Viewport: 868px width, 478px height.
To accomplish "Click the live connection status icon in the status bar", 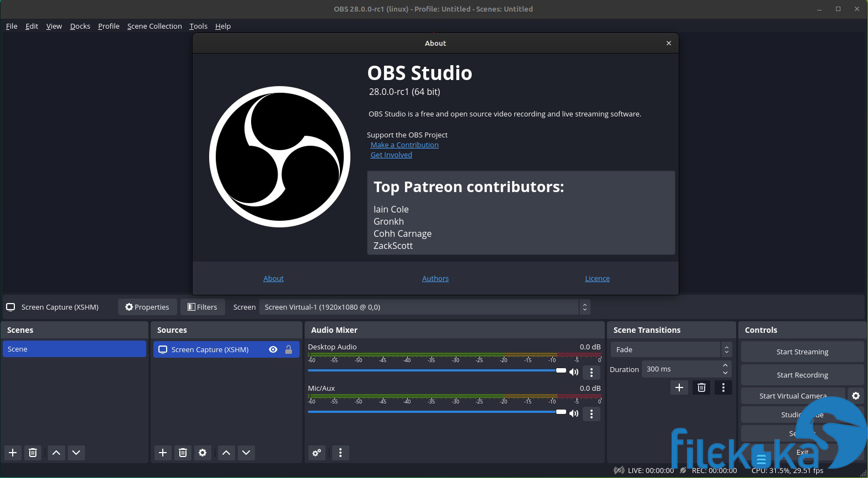I will coord(619,470).
